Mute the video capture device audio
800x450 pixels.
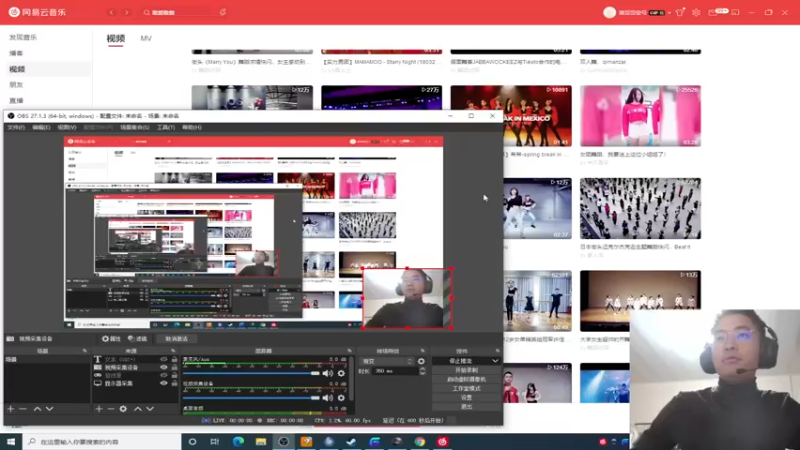(328, 397)
